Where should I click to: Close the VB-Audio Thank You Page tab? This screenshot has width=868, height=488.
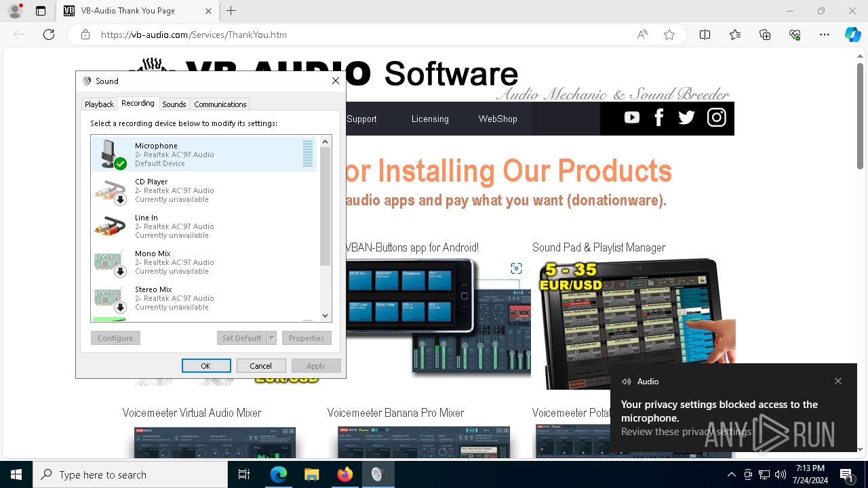[209, 11]
